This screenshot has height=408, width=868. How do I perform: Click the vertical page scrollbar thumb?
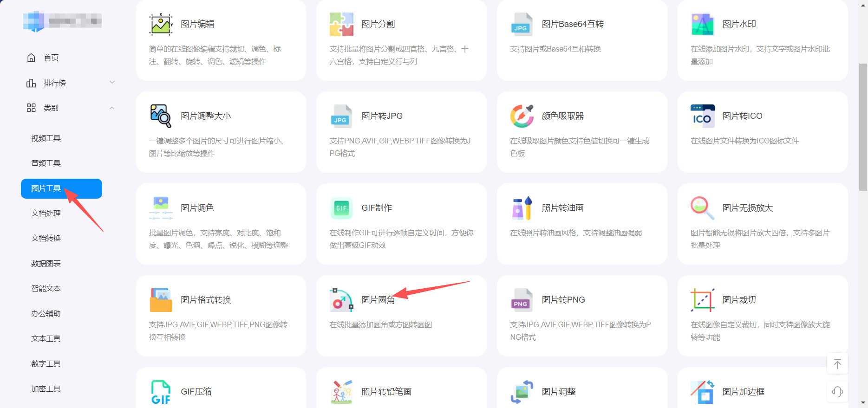pyautogui.click(x=863, y=127)
